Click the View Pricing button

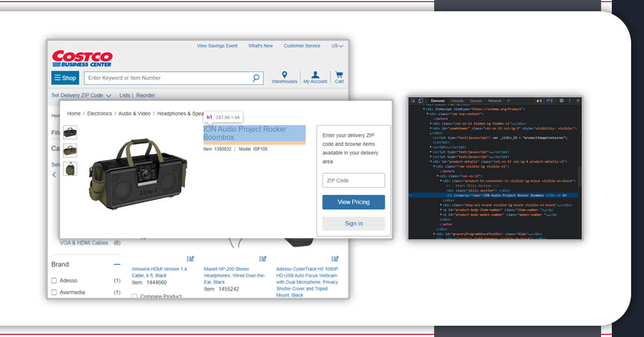354,202
